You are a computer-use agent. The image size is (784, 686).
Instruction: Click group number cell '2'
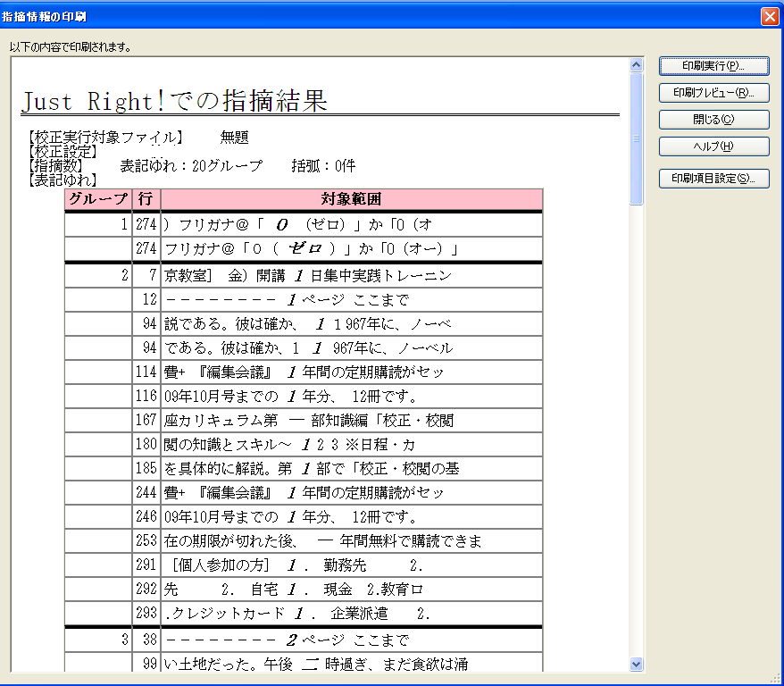(98, 275)
